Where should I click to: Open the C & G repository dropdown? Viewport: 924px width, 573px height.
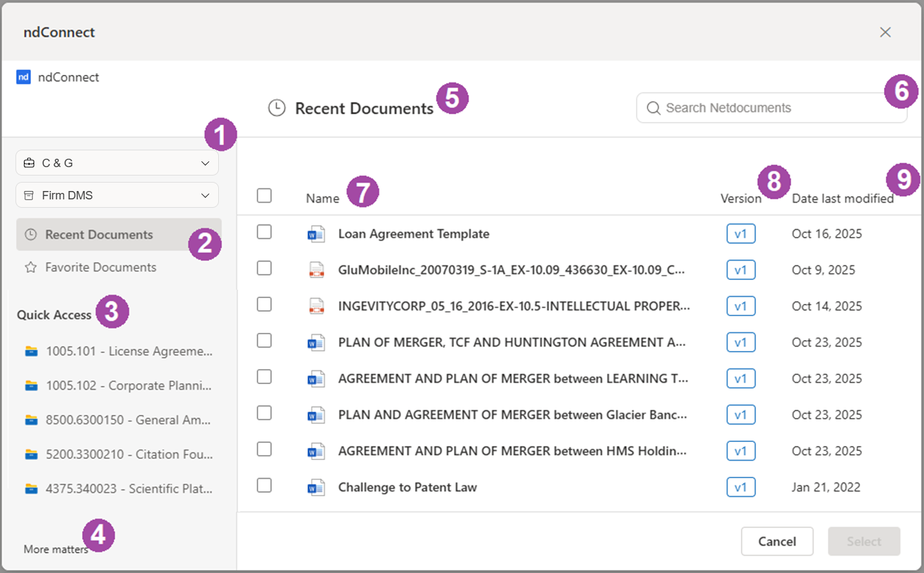pos(117,163)
